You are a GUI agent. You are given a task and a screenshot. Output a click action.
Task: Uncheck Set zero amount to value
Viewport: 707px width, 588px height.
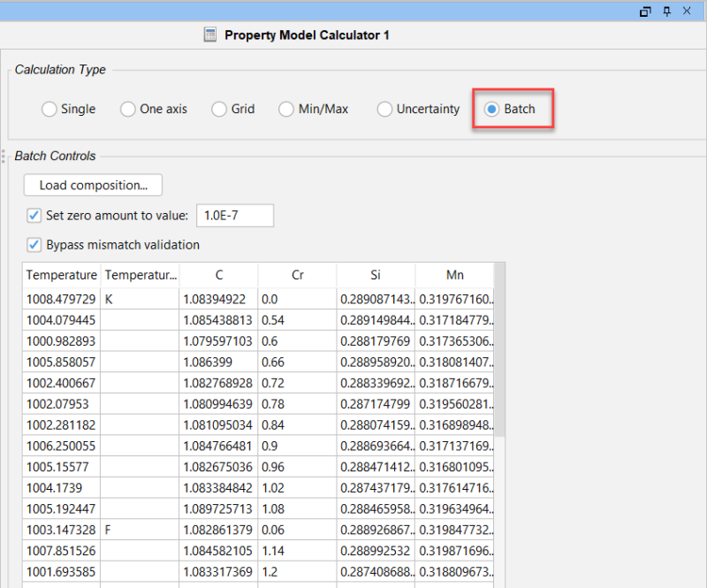click(34, 216)
